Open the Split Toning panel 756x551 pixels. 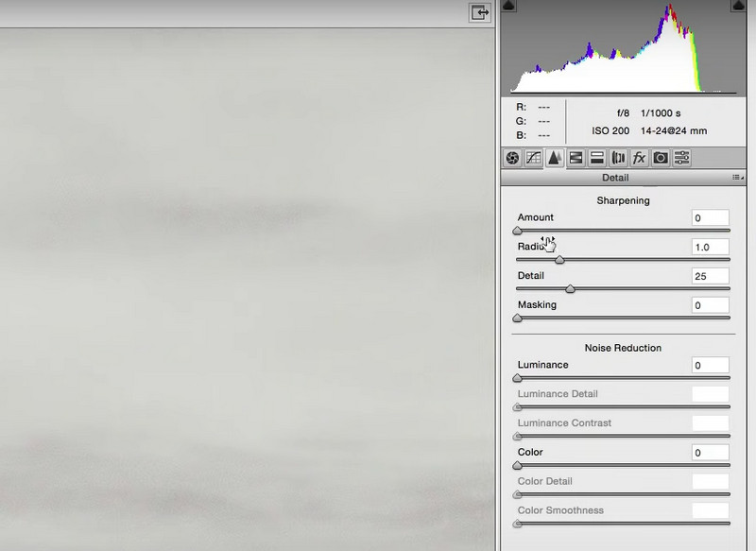(x=597, y=158)
